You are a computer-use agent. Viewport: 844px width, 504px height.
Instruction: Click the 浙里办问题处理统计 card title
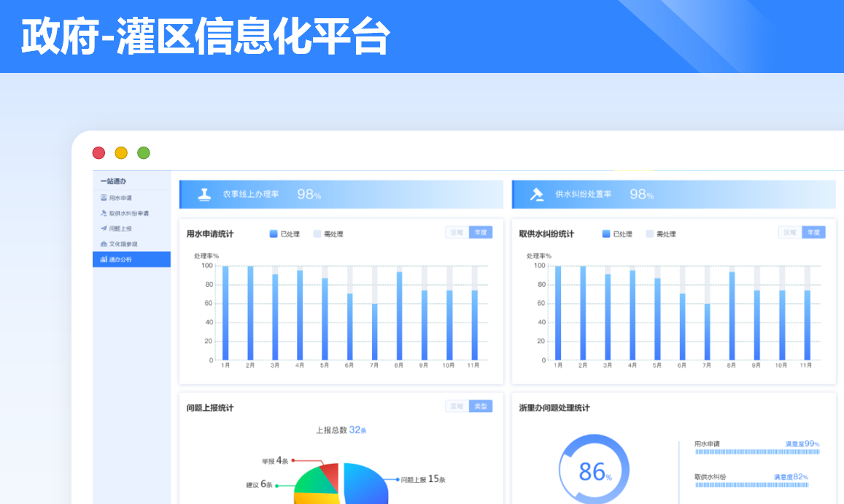[x=554, y=408]
